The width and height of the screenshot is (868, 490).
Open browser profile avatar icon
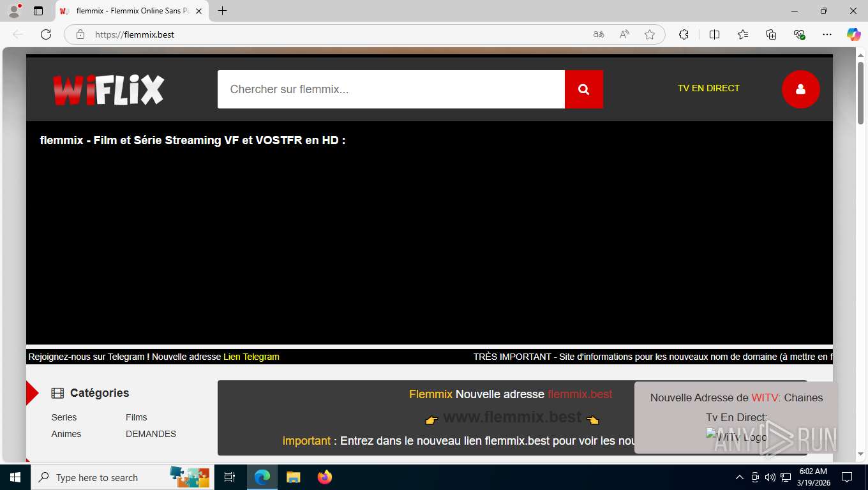(14, 11)
